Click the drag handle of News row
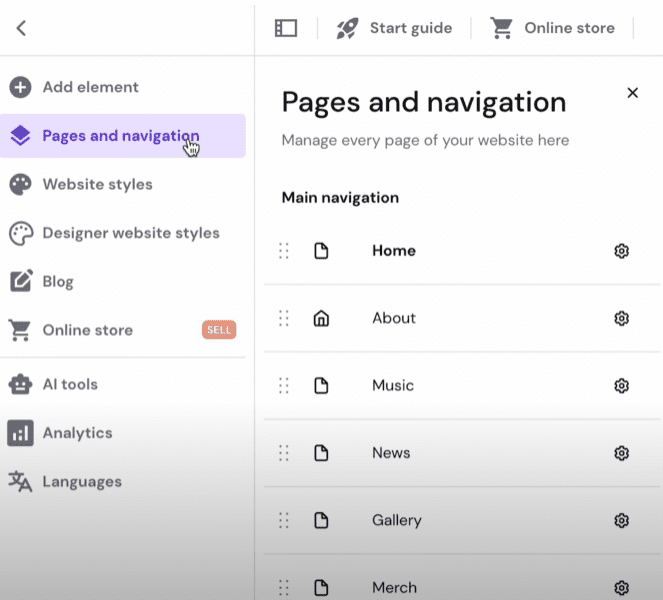The width and height of the screenshot is (663, 600). (284, 453)
